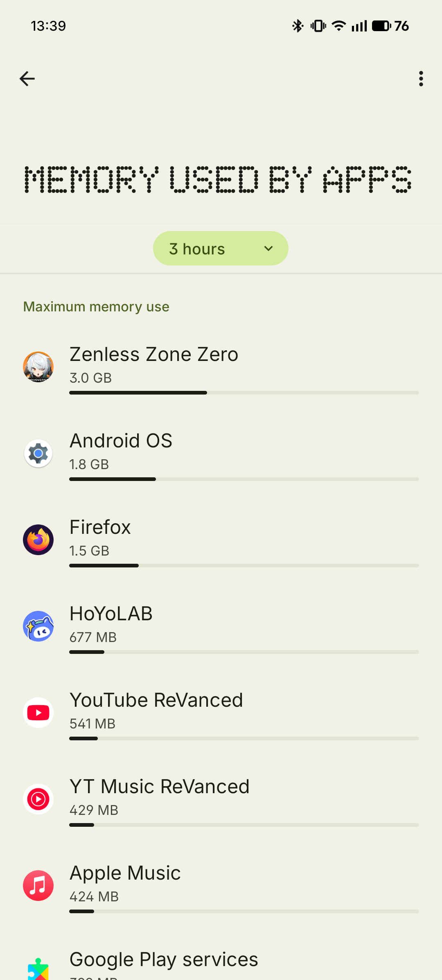
Task: Tap the YT Music ReVanced icon
Action: [38, 799]
